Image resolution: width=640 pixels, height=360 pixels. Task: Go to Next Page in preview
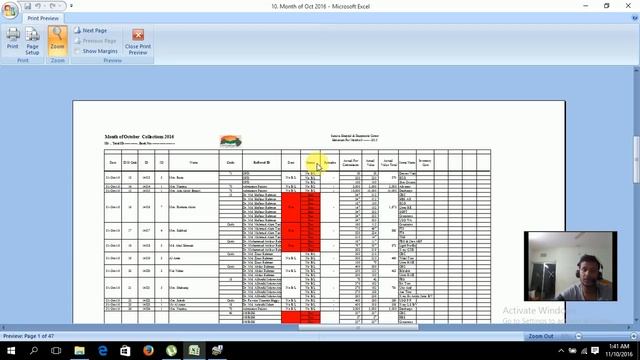91,31
